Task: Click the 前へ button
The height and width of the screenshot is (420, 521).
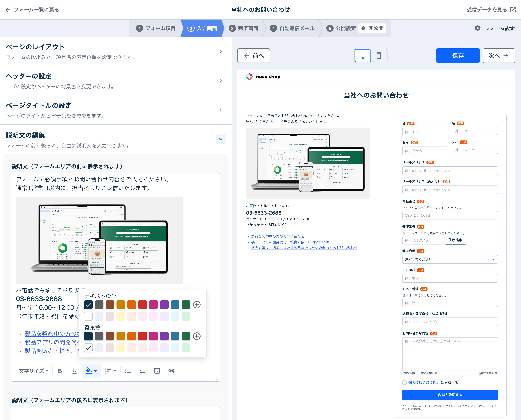Action: 254,56
